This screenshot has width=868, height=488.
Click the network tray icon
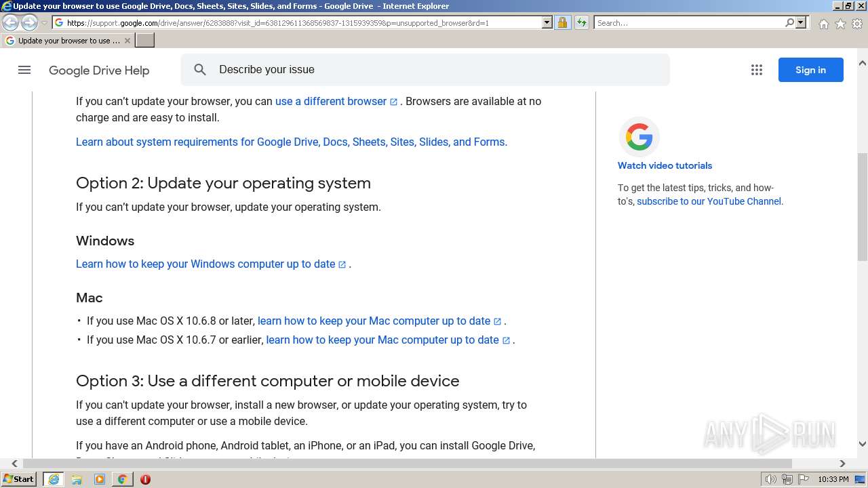point(787,479)
